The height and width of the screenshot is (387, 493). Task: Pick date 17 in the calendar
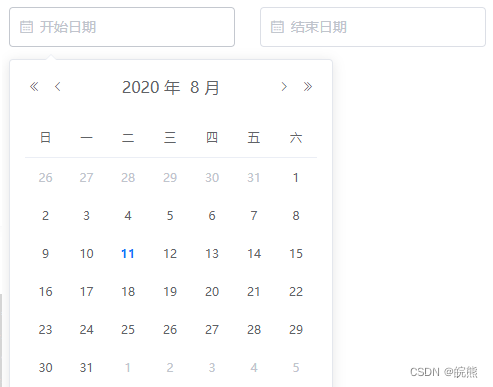[86, 292]
